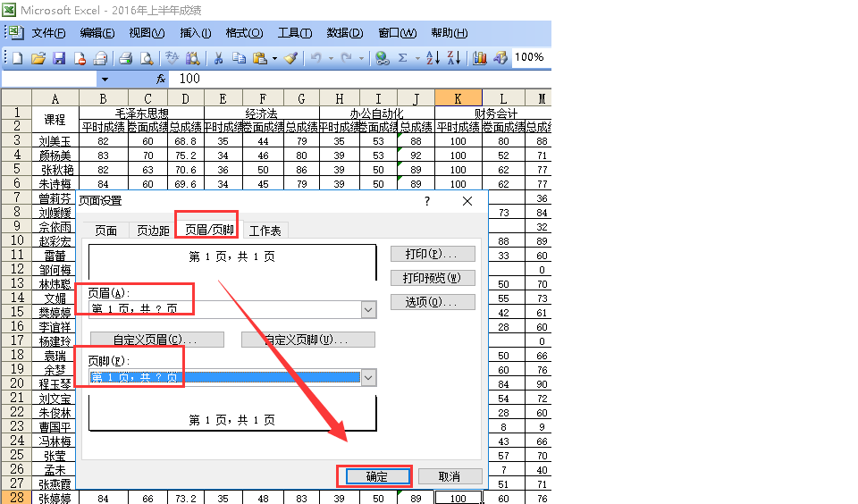Viewport: 858px width, 504px height.
Task: Click the formula bar showing 100
Action: [x=357, y=80]
